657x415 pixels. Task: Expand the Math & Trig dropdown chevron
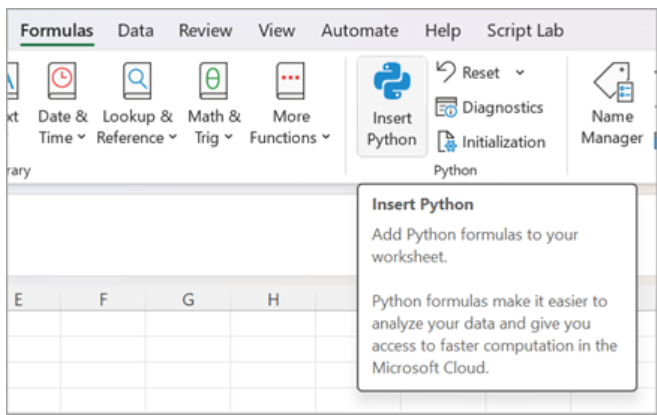(228, 137)
